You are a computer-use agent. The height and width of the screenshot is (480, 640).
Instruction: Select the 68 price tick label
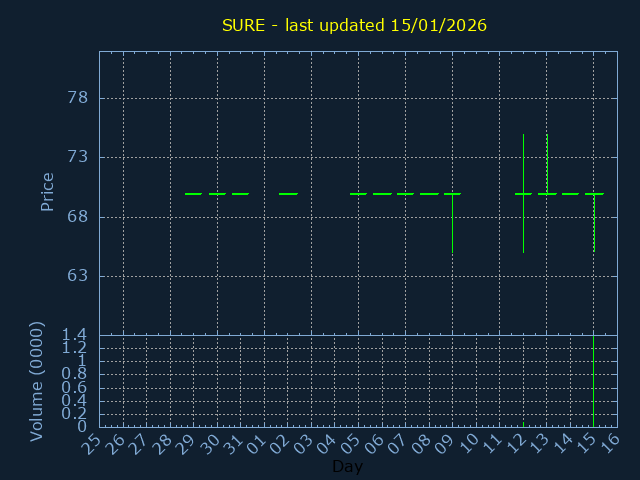77,217
